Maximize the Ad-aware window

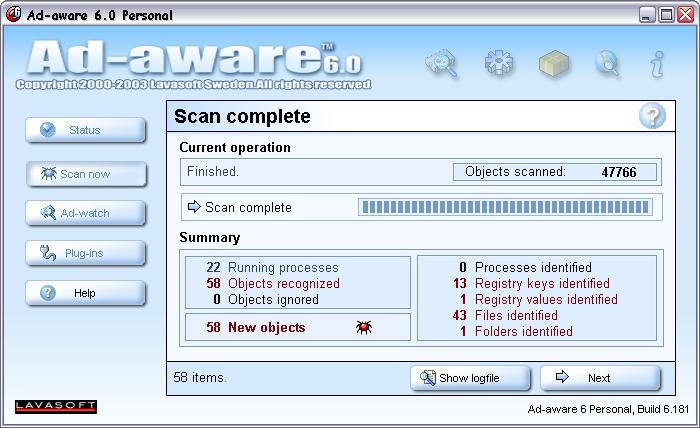[666, 15]
